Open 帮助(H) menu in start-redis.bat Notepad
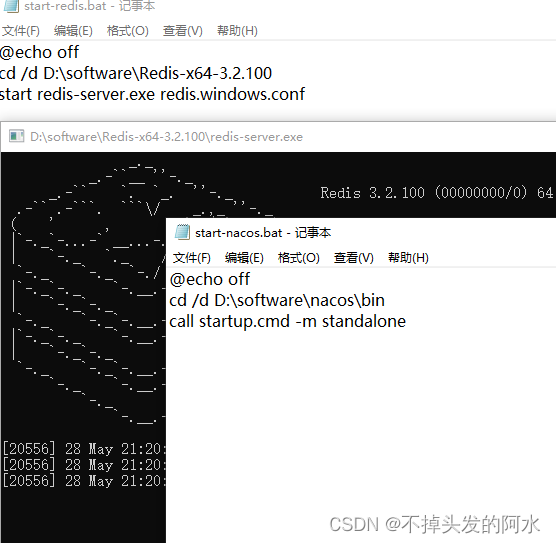 click(237, 31)
